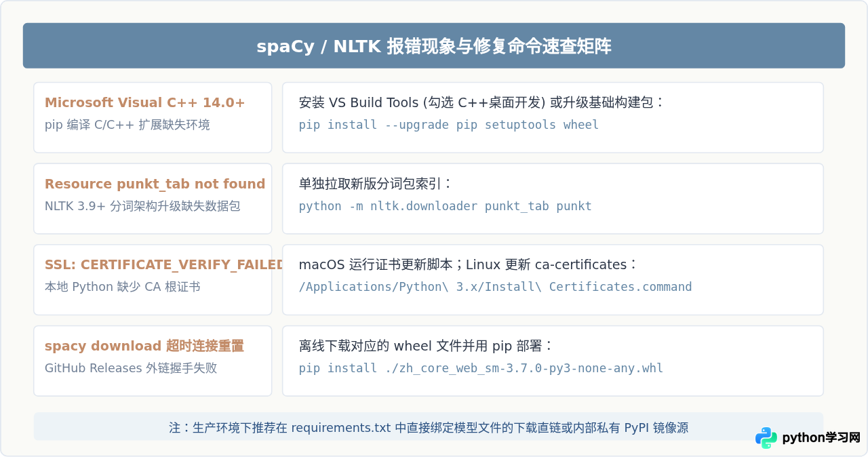
Task: Click the line '单独拉取新版分词包索引：'
Action: (x=376, y=184)
